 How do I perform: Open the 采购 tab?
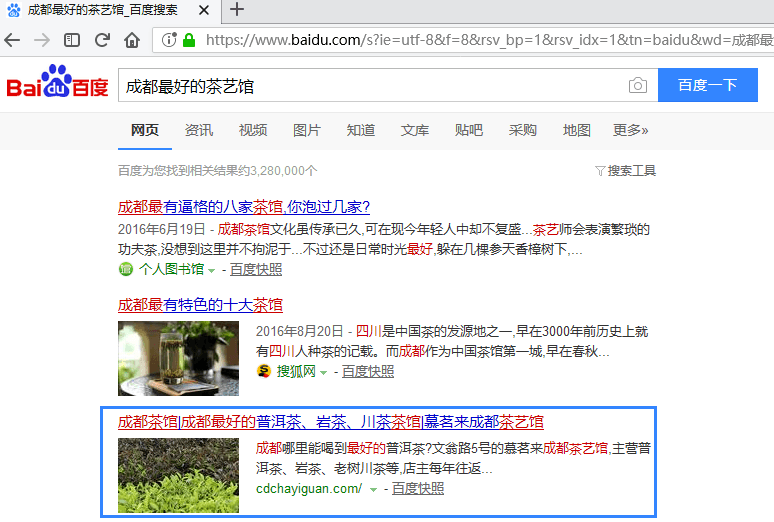click(523, 130)
